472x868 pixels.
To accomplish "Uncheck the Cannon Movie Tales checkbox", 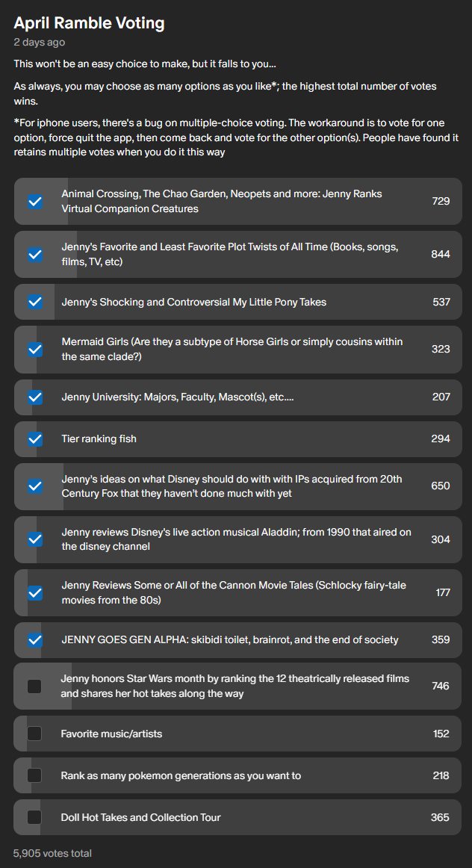I will coord(35,593).
